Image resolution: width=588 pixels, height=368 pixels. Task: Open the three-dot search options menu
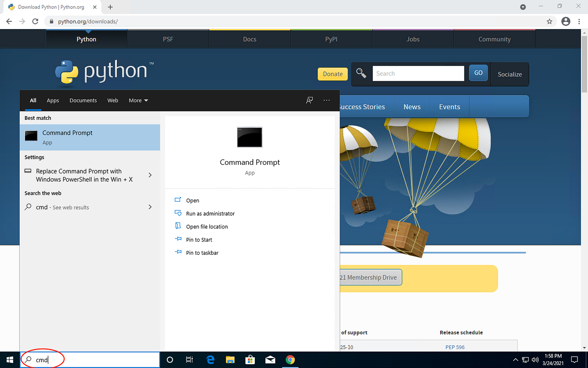327,100
